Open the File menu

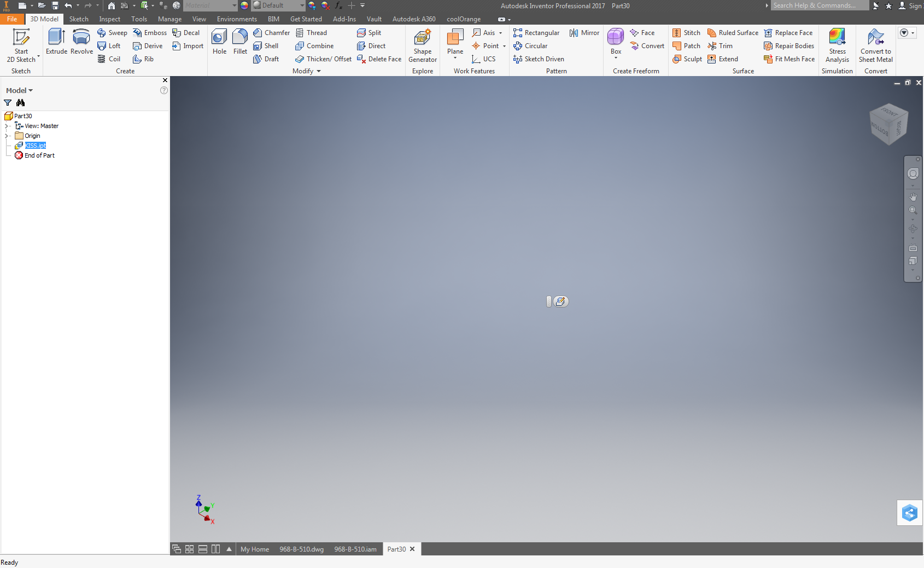coord(12,19)
